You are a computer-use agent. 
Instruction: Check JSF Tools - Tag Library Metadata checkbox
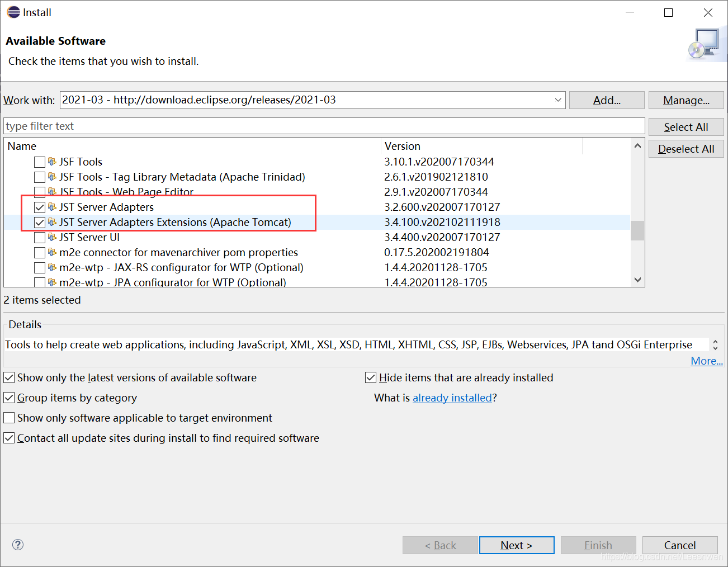40,177
